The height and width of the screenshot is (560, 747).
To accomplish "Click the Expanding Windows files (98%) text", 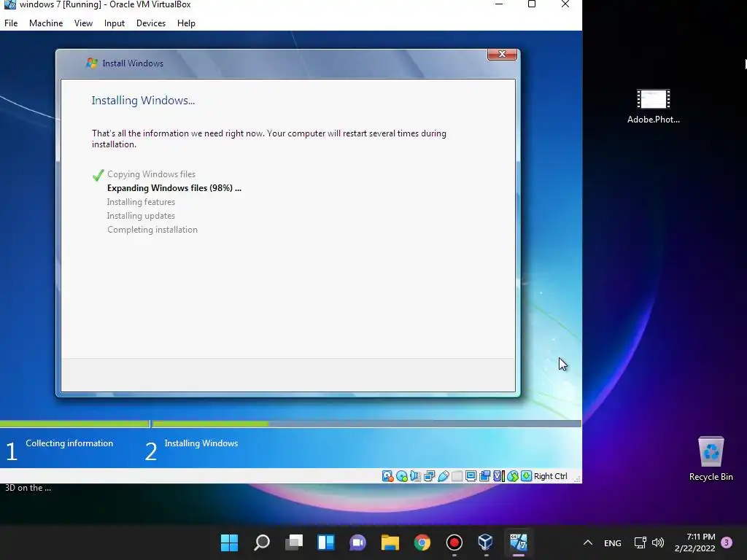I will pyautogui.click(x=174, y=188).
